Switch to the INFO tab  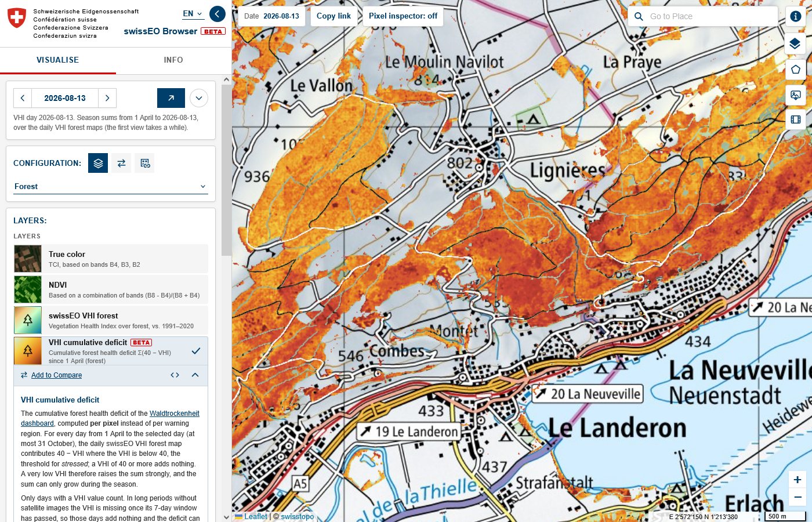click(173, 60)
